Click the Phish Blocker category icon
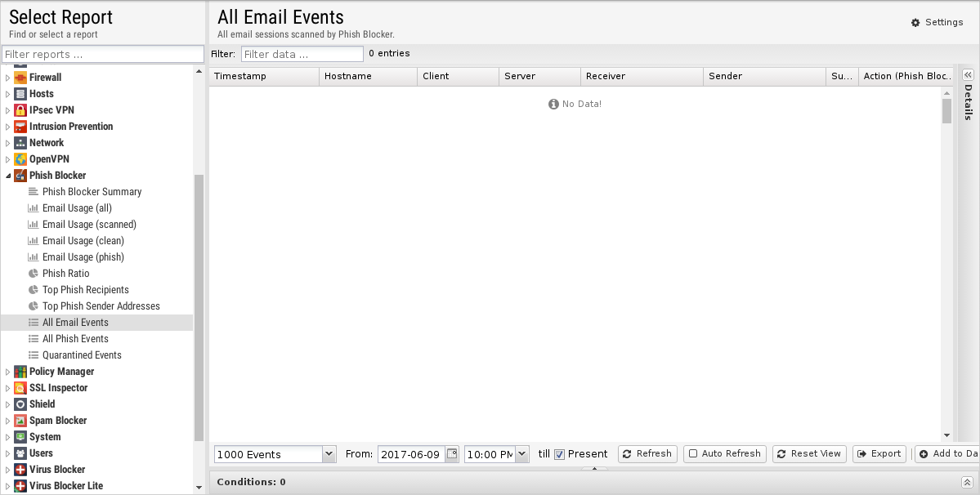 20,176
